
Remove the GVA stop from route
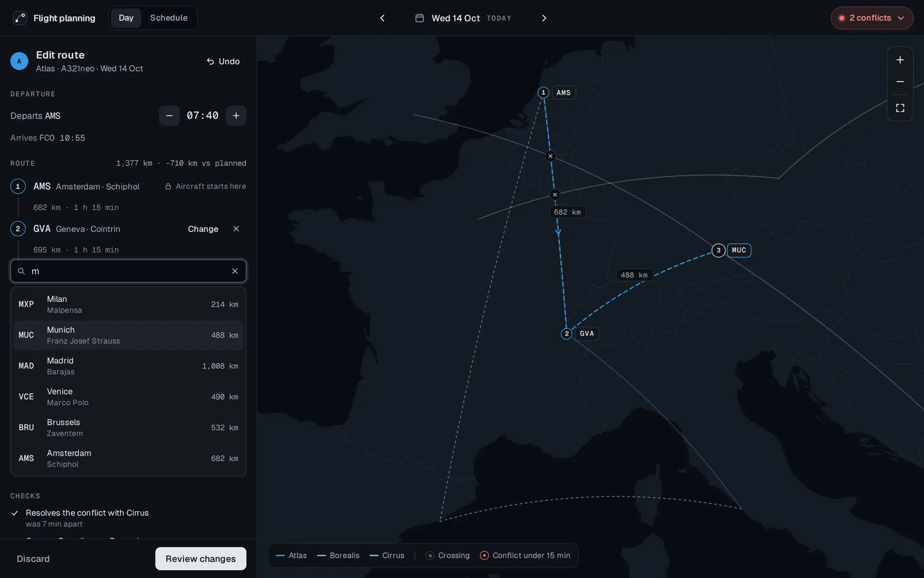(x=236, y=229)
